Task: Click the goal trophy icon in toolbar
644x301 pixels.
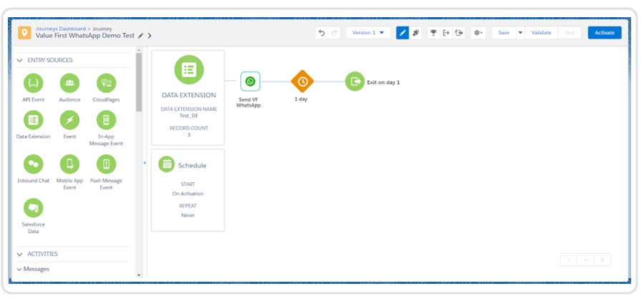Action: pos(432,33)
